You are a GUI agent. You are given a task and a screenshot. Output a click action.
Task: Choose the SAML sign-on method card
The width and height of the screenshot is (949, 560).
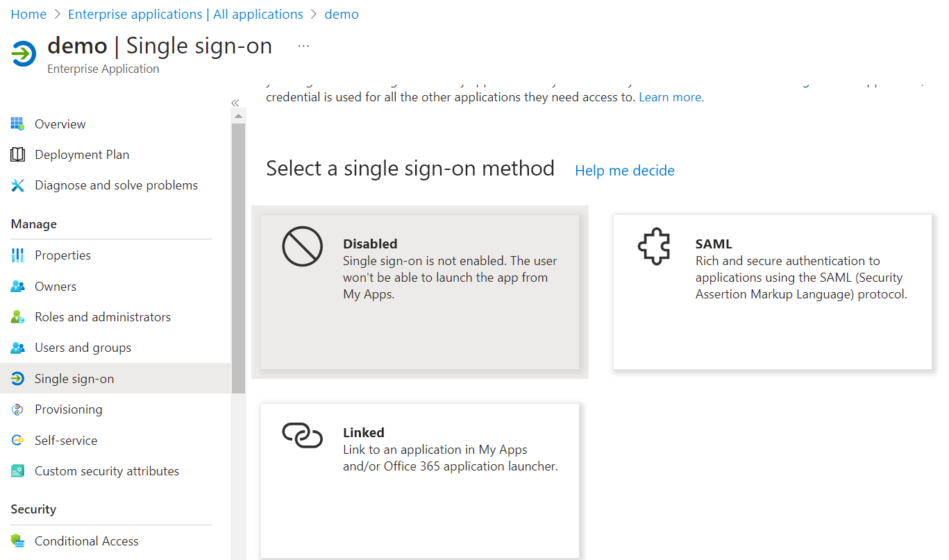click(x=772, y=291)
